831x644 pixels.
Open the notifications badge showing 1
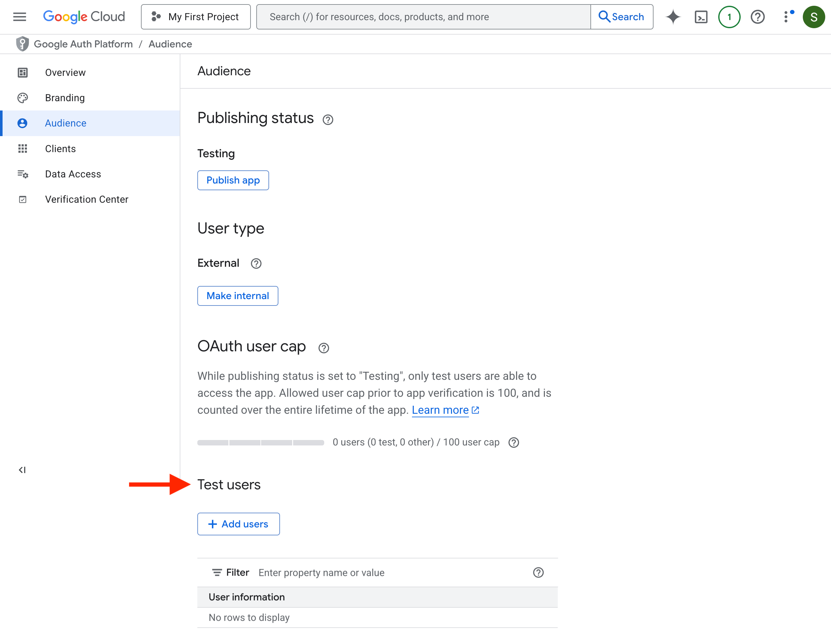pyautogui.click(x=729, y=17)
